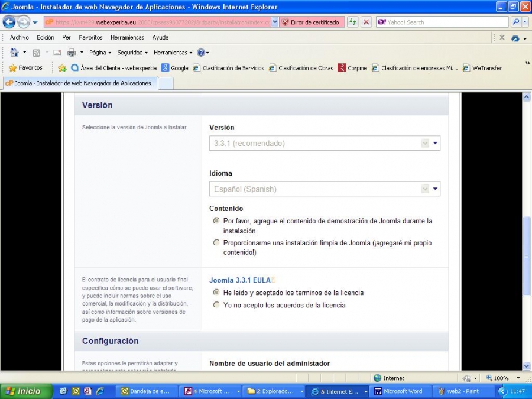The image size is (532, 399).
Task: Open the Versión 3.3.1 (recomendado) dropdown
Action: point(325,143)
